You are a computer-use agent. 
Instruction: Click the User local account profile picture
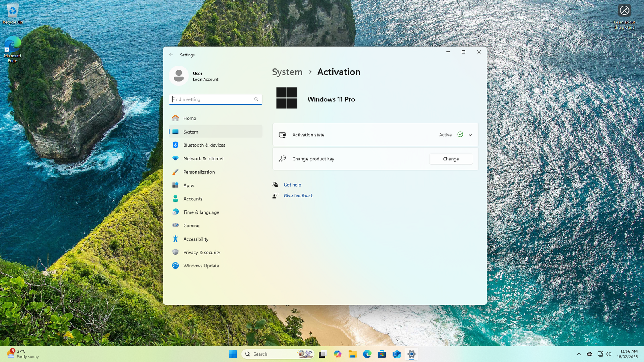(179, 76)
